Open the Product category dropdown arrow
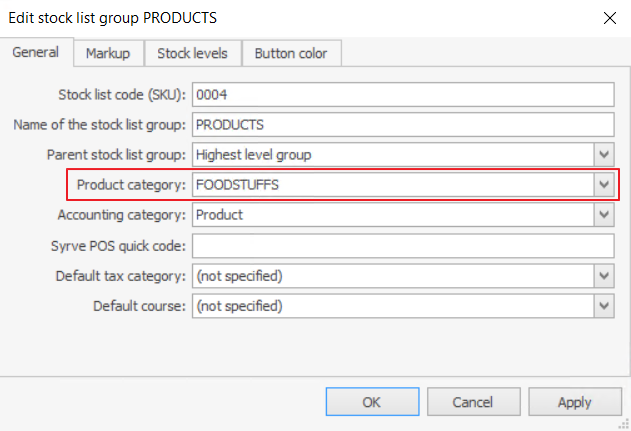The height and width of the screenshot is (431, 631). click(x=603, y=185)
